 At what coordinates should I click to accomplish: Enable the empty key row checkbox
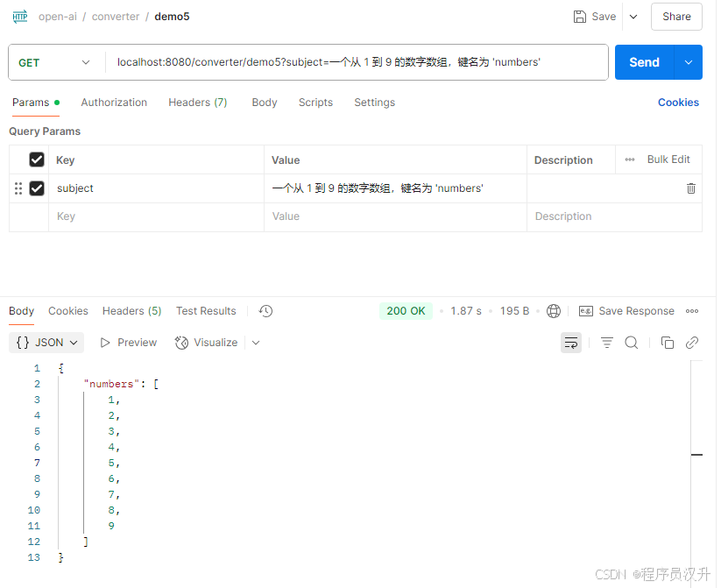coord(36,216)
